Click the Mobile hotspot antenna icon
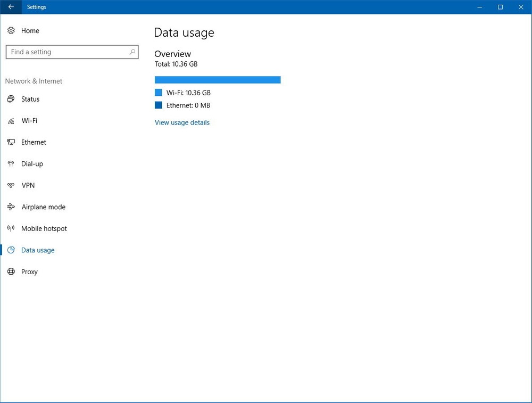 (x=11, y=228)
